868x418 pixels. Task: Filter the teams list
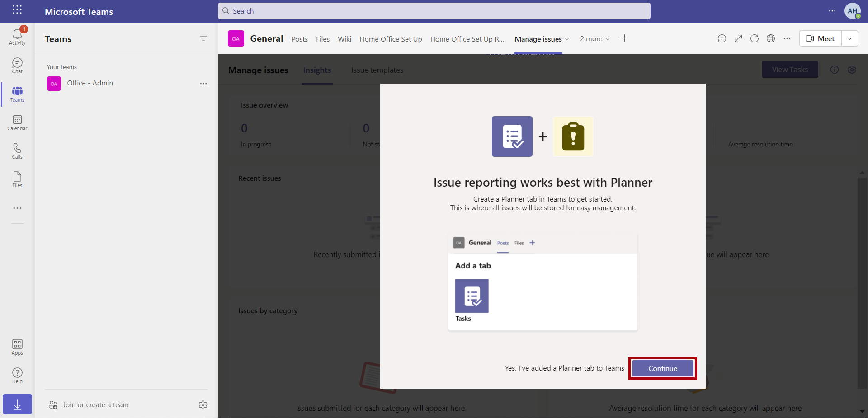[203, 38]
